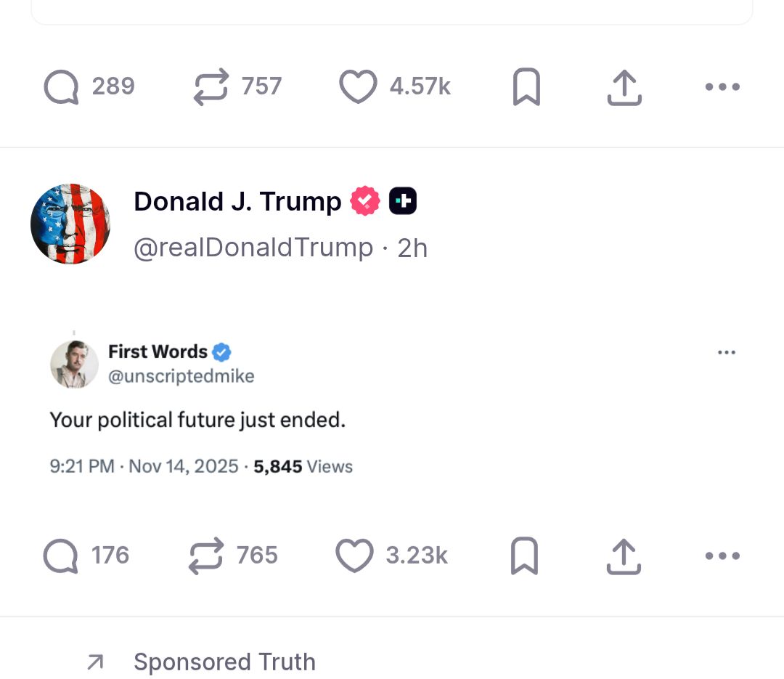Open the Sponsored Truth arrow link
Viewport: 784px width, 679px height.
95,662
